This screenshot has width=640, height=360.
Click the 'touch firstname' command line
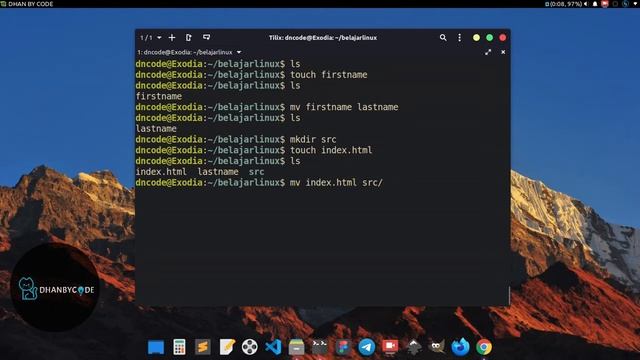pos(251,75)
